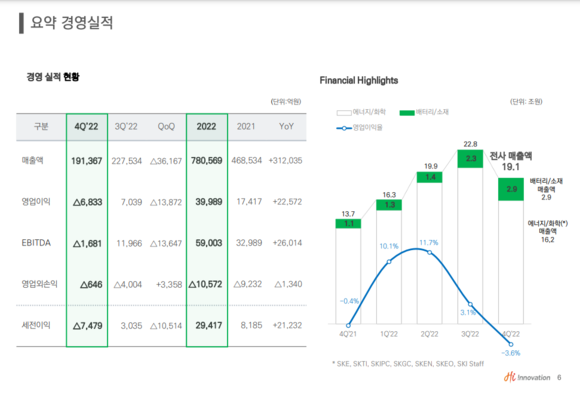
Task: Click the 29,417 pre-tax profit cell
Action: pos(209,326)
